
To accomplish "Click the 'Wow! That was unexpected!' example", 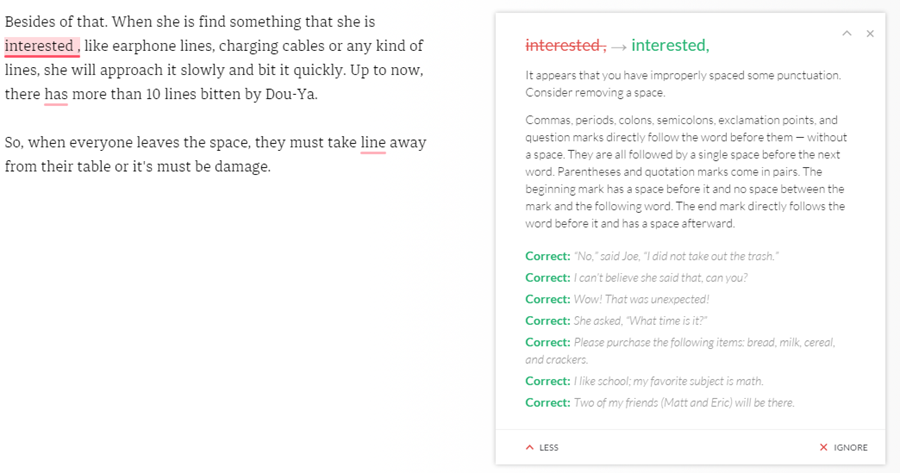I will click(641, 299).
